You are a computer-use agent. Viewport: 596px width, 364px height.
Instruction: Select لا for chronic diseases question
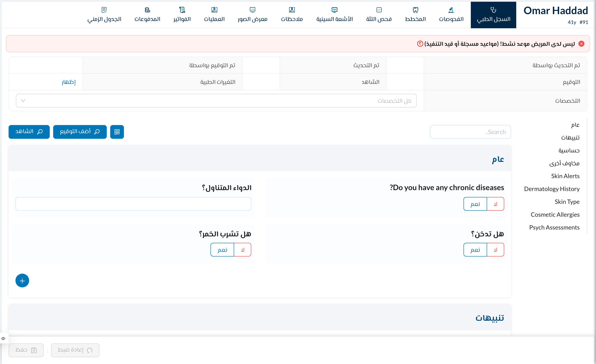[496, 204]
